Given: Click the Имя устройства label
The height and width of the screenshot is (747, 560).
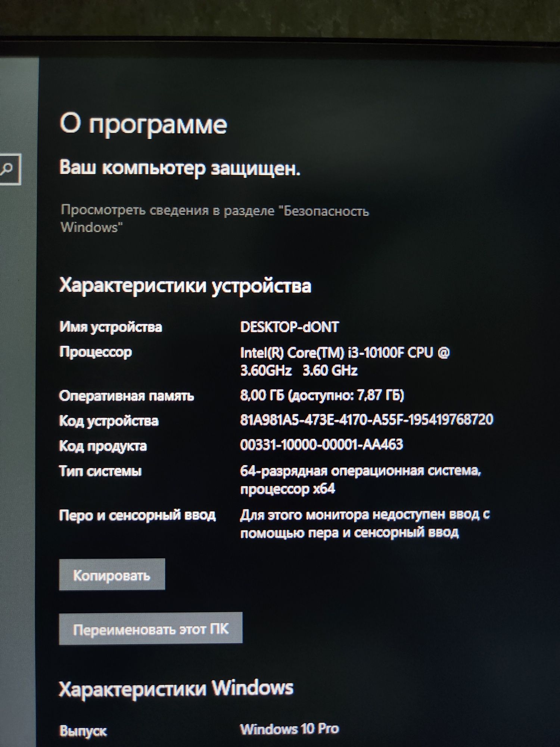Looking at the screenshot, I should point(111,327).
